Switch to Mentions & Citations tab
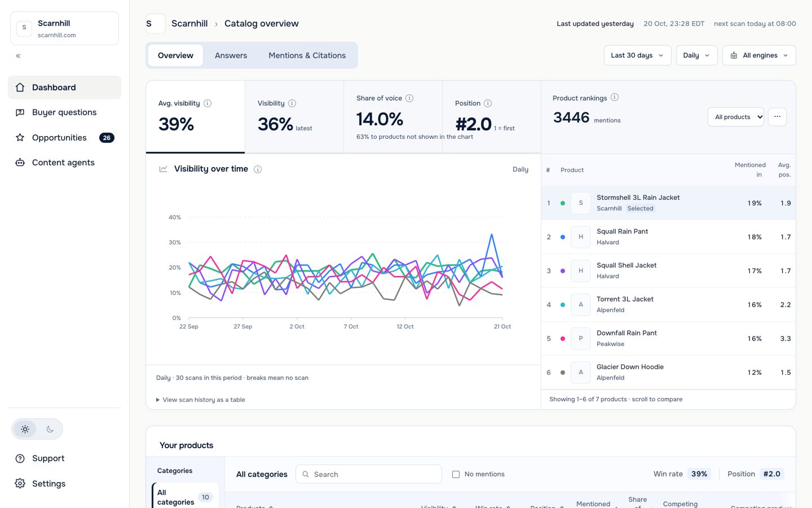812x508 pixels. point(307,55)
